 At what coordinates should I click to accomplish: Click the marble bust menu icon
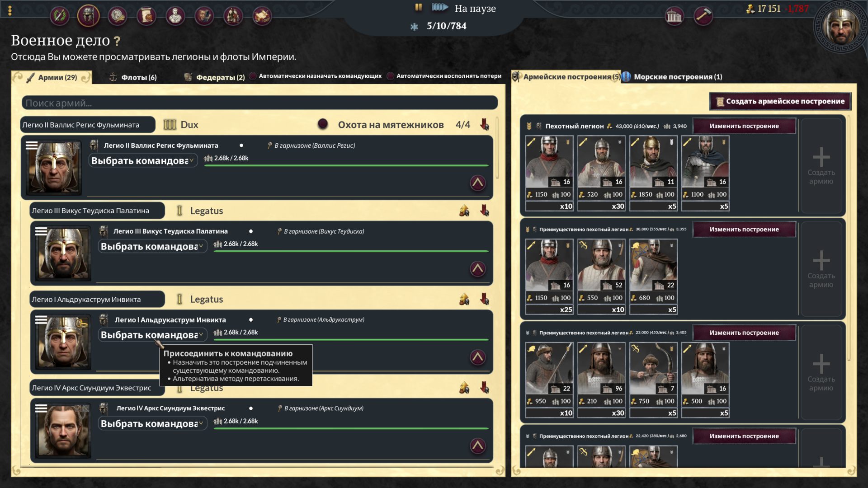(x=175, y=16)
